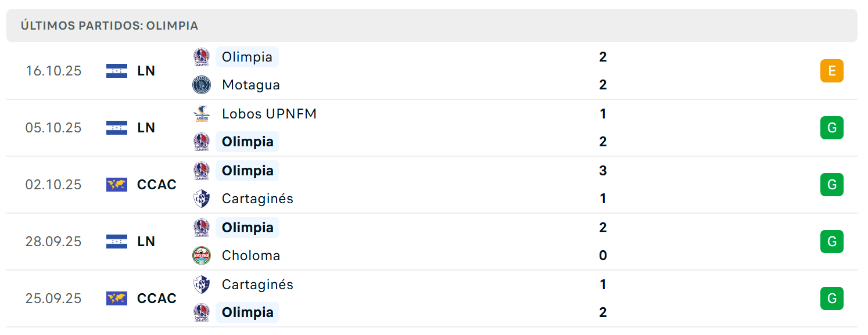Click CCAC label on 25.09.25 row
This screenshot has width=868, height=335.
(157, 298)
